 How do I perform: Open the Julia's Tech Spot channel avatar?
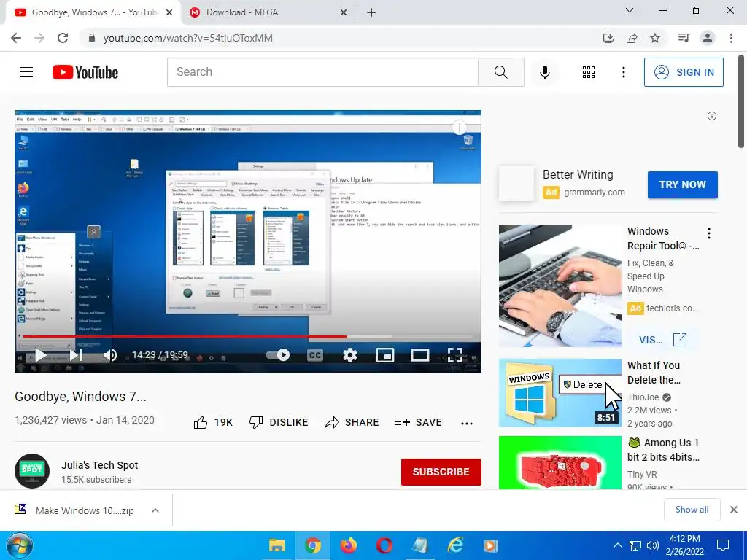[32, 471]
